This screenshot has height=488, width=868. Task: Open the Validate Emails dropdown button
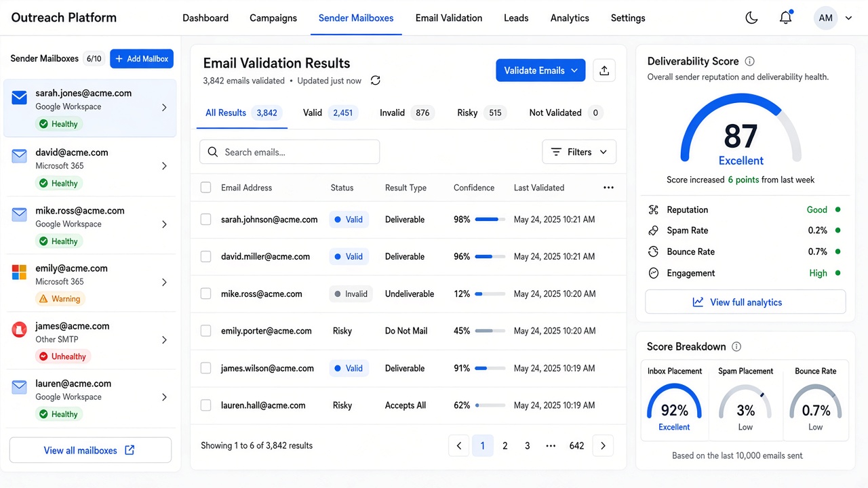[x=540, y=70]
